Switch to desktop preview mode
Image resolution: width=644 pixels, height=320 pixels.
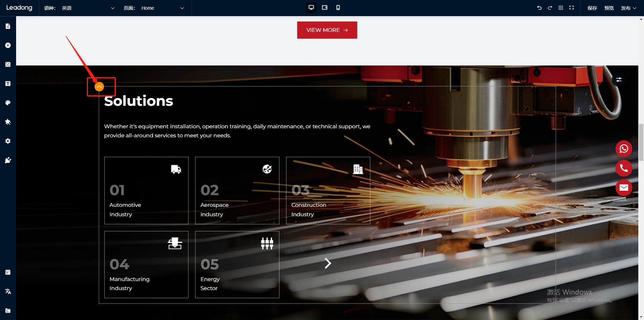[311, 8]
